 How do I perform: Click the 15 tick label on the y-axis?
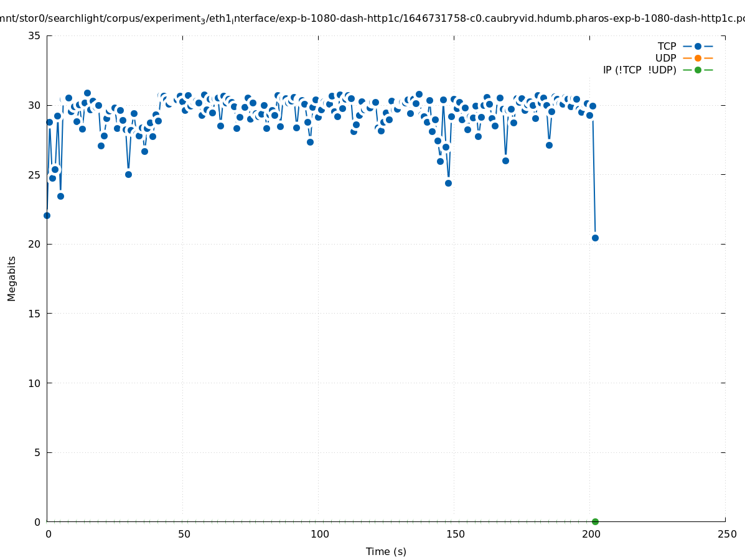tap(34, 314)
